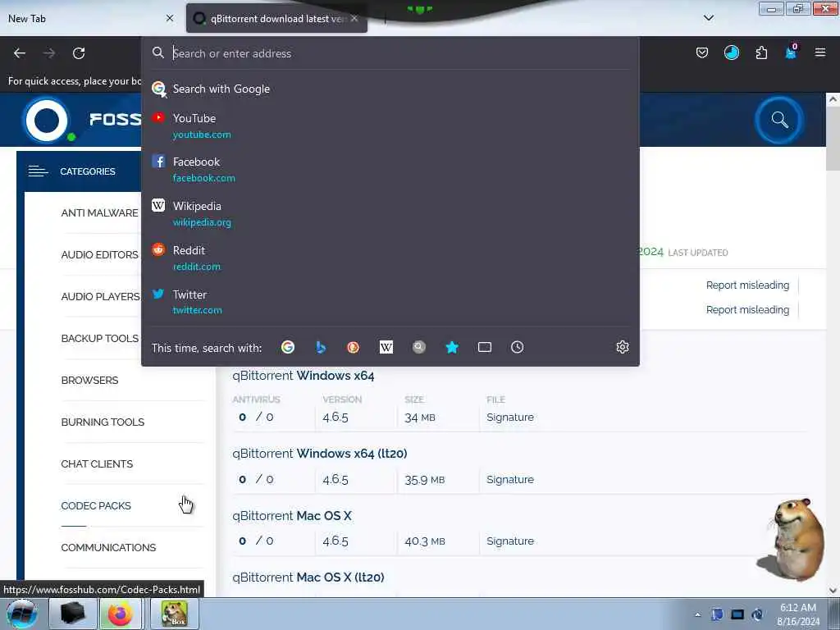The height and width of the screenshot is (630, 840).
Task: Open the Extensions puzzle icon
Action: point(761,52)
